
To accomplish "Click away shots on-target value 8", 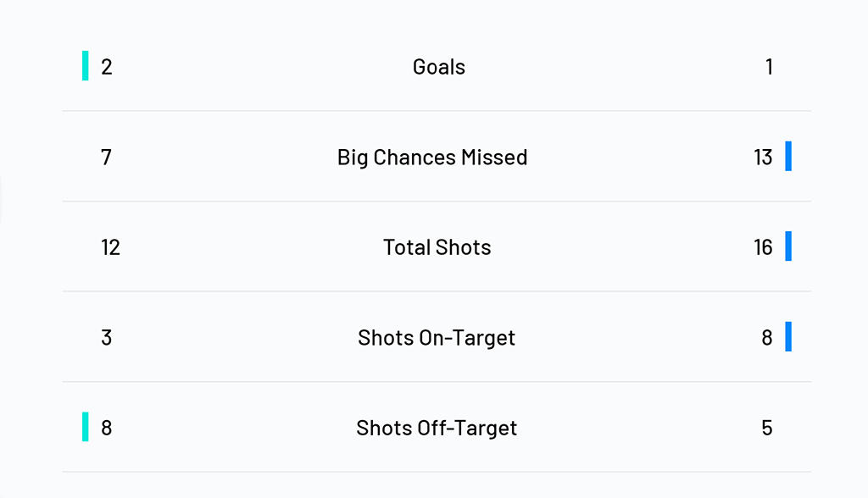I will (x=766, y=338).
